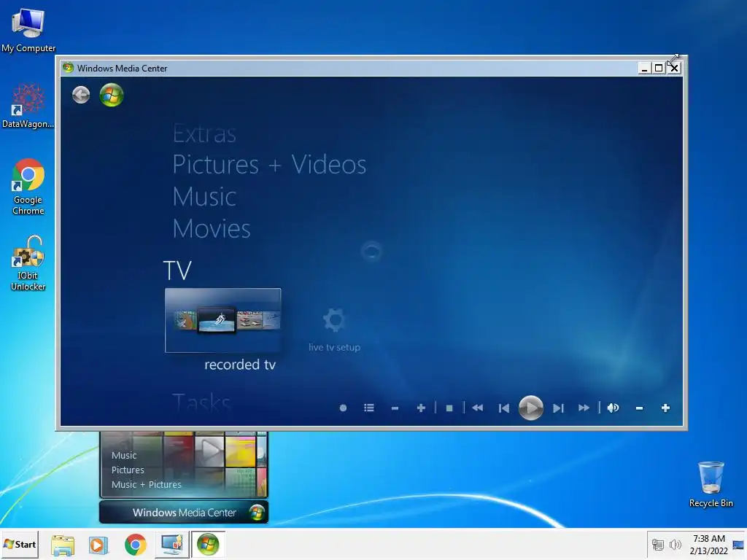Stop playback with the square button

pyautogui.click(x=449, y=408)
